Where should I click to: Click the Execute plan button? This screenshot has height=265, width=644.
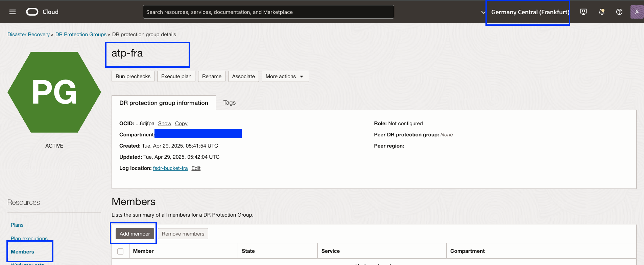pyautogui.click(x=176, y=76)
